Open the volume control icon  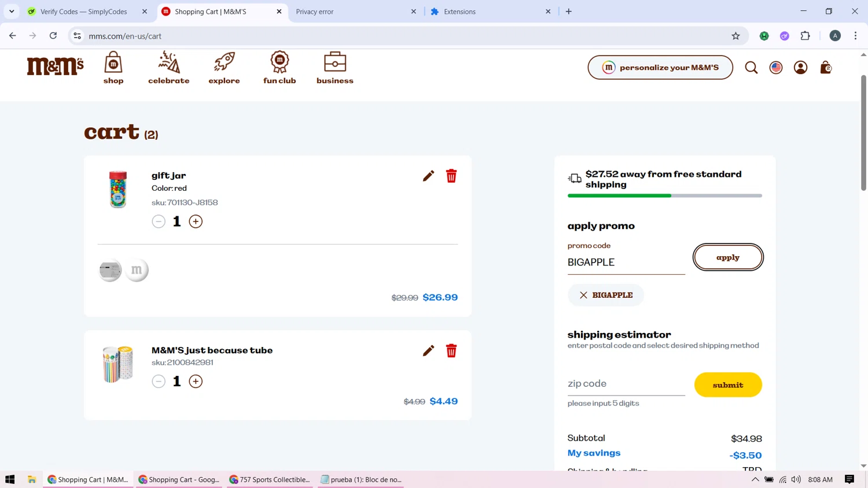(796, 479)
